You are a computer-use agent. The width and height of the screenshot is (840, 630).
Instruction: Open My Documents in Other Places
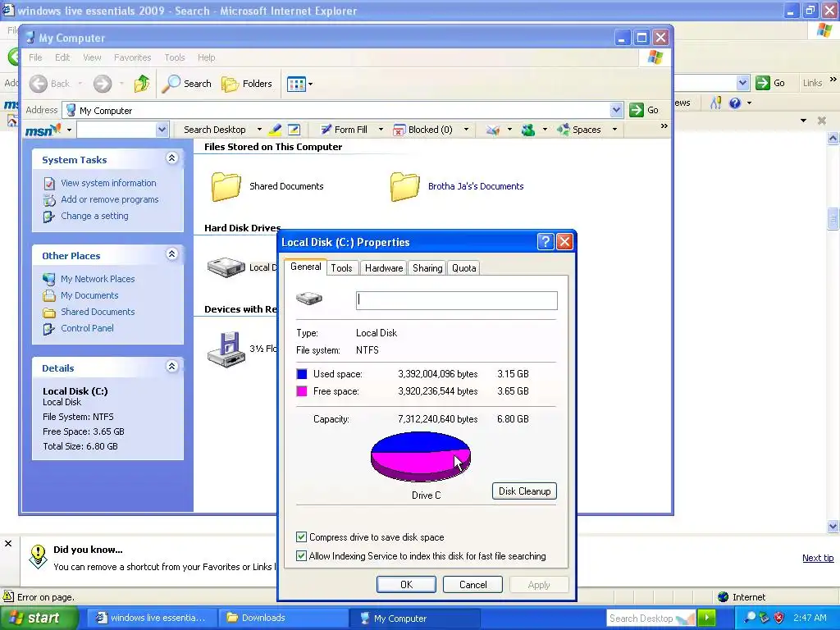point(89,295)
